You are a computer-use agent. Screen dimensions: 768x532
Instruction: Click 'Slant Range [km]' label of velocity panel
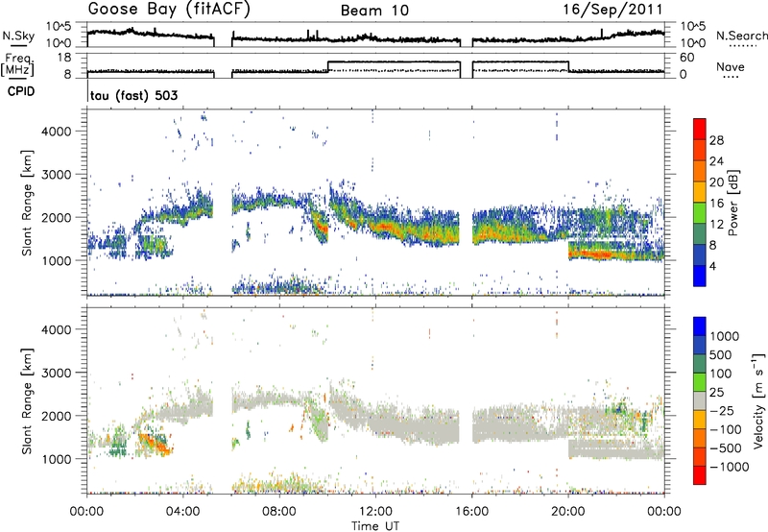coord(27,400)
